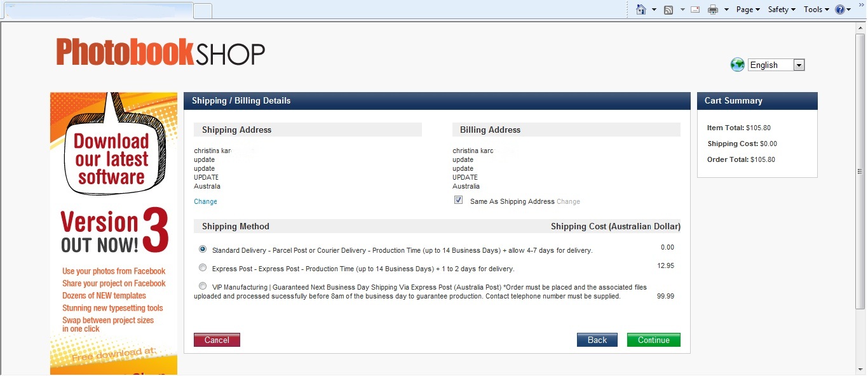Expand the Home button dropdown arrow
Screen dimensions: 868x376
pyautogui.click(x=654, y=10)
